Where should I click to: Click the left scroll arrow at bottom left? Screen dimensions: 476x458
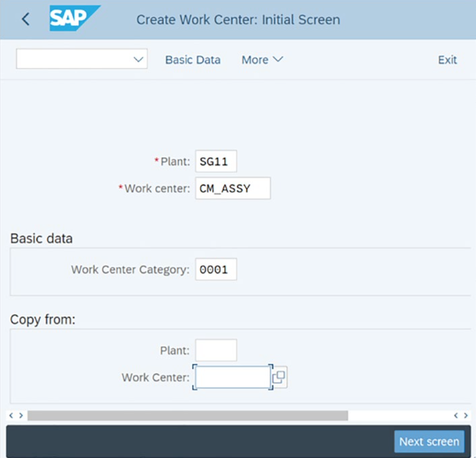(11, 416)
